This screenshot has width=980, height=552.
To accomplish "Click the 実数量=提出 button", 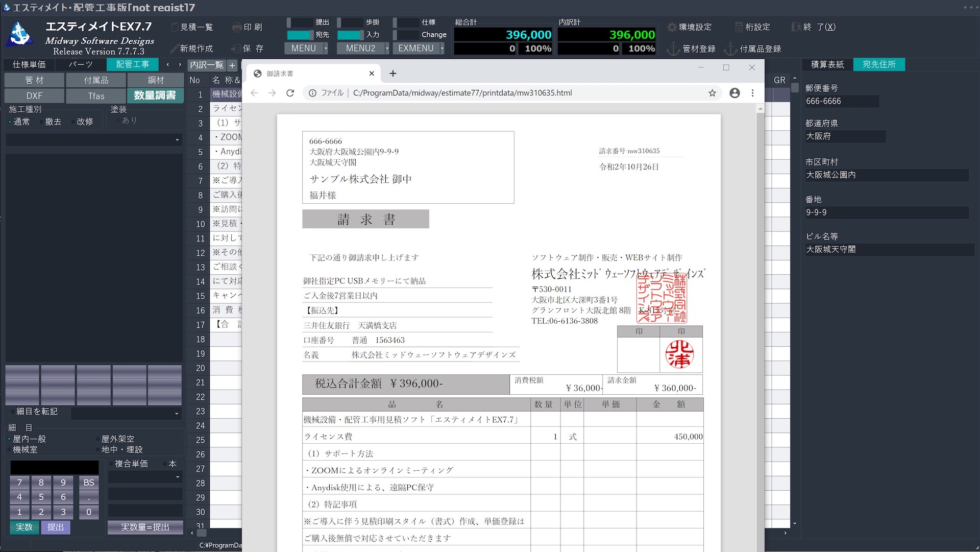I will coord(145,527).
